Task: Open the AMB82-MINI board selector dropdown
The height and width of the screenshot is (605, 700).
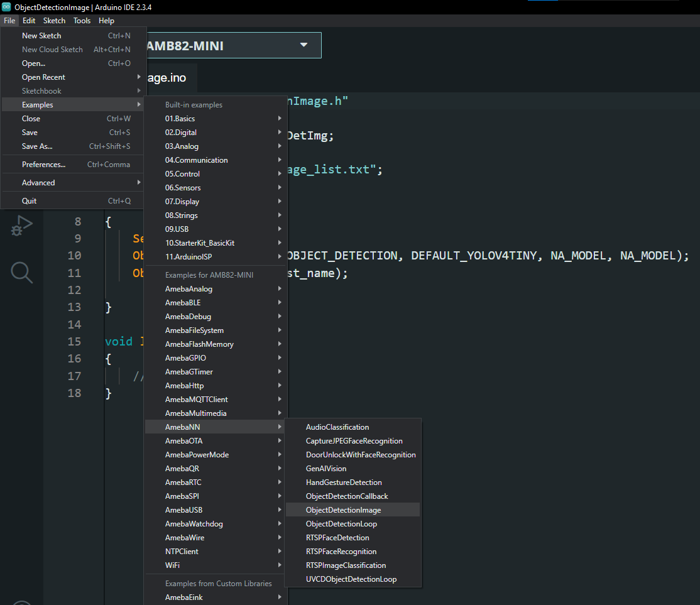Action: [x=234, y=46]
